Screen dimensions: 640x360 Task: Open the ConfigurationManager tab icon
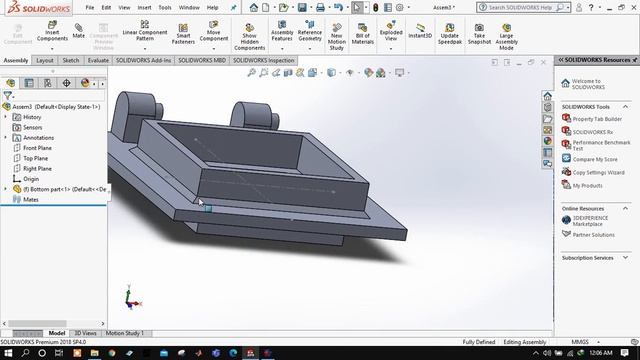coord(48,83)
